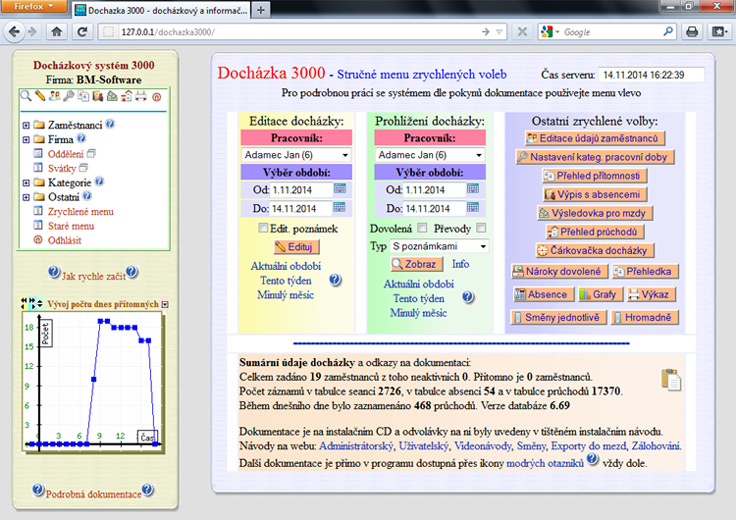The height and width of the screenshot is (520, 736).
Task: Toggle the Dovolená checkbox
Action: (422, 228)
